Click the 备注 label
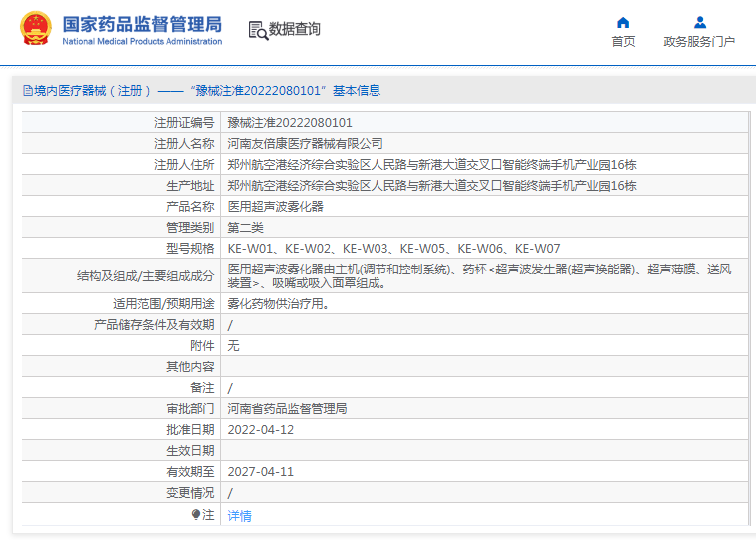The width and height of the screenshot is (756, 540). click(x=202, y=388)
